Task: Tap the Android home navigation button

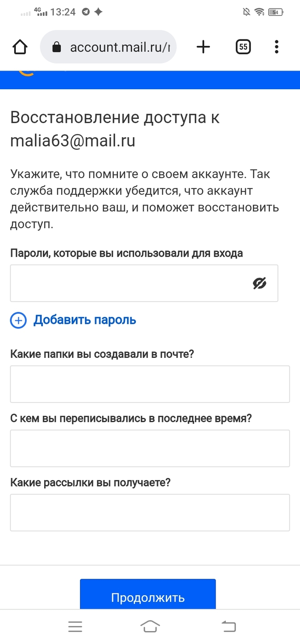Action: tap(150, 627)
